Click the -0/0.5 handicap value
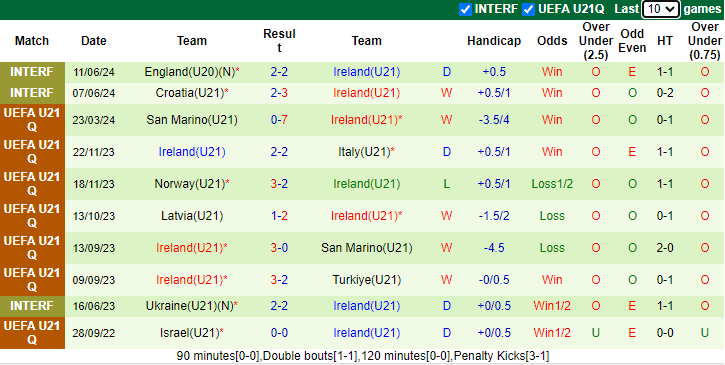 pyautogui.click(x=494, y=280)
